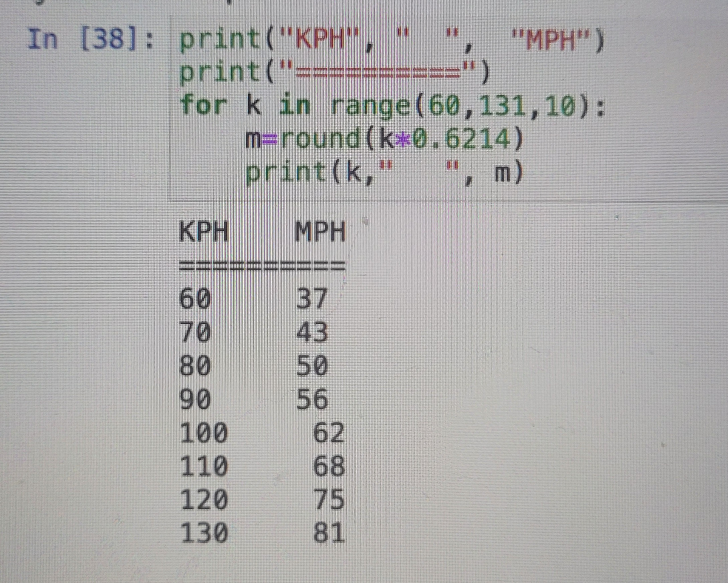Click the output value 100
Screen dimensions: 728x583
pyautogui.click(x=204, y=432)
